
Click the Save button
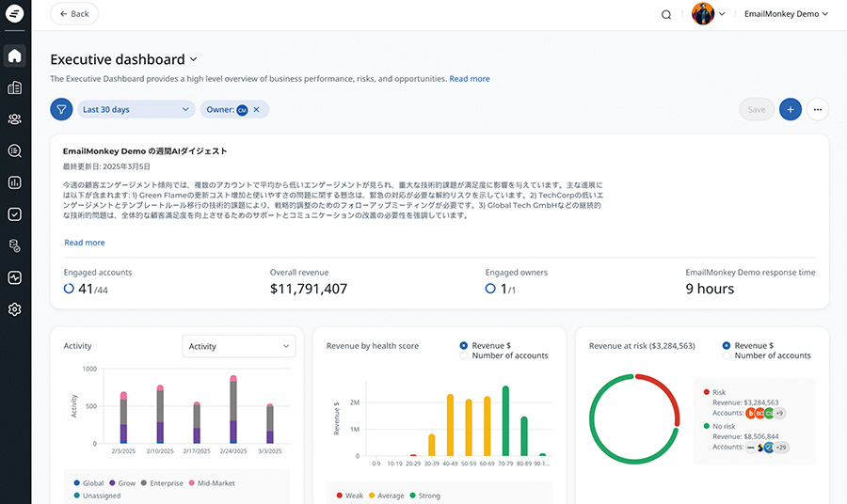757,109
